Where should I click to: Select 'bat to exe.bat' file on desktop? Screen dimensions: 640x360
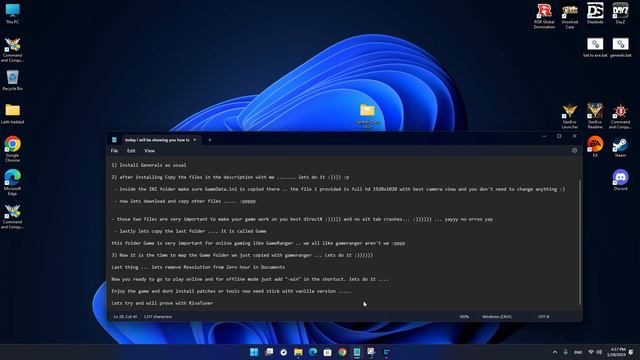click(595, 47)
